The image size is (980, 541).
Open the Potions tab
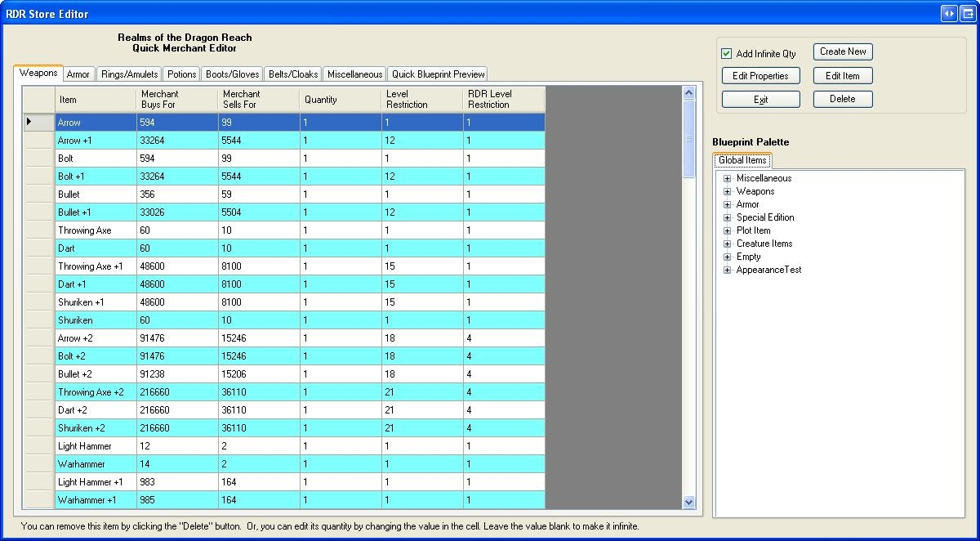click(x=181, y=74)
